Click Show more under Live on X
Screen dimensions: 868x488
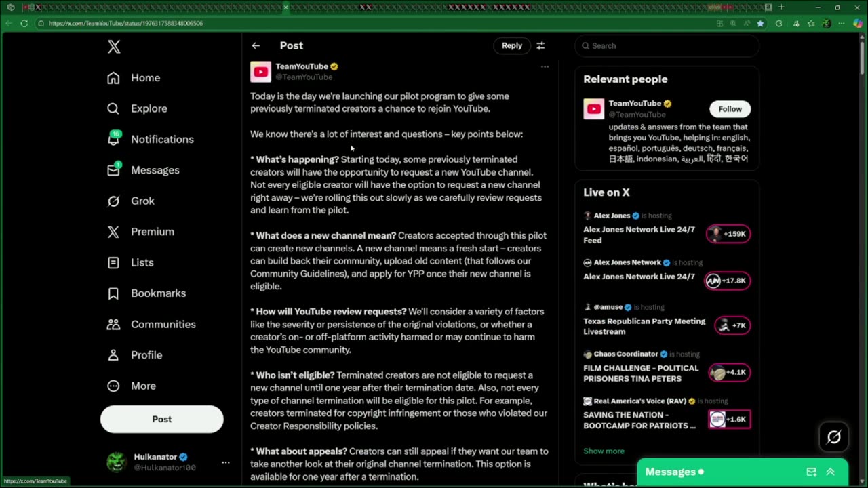click(604, 451)
